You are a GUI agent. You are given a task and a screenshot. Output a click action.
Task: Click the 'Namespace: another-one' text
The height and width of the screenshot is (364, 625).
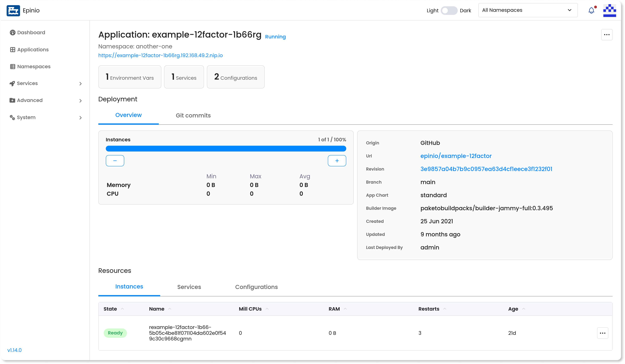click(135, 46)
